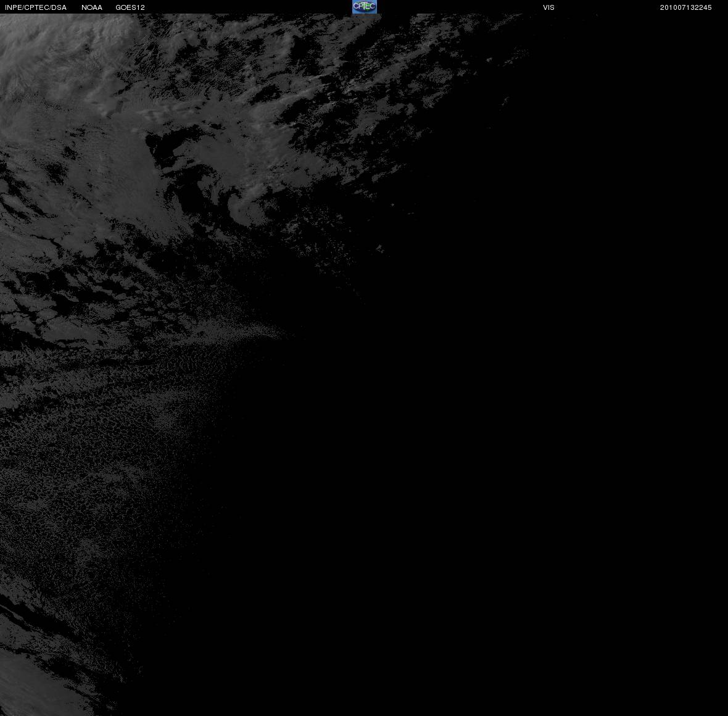
Task: Click the NOAA label text
Action: pyautogui.click(x=92, y=7)
